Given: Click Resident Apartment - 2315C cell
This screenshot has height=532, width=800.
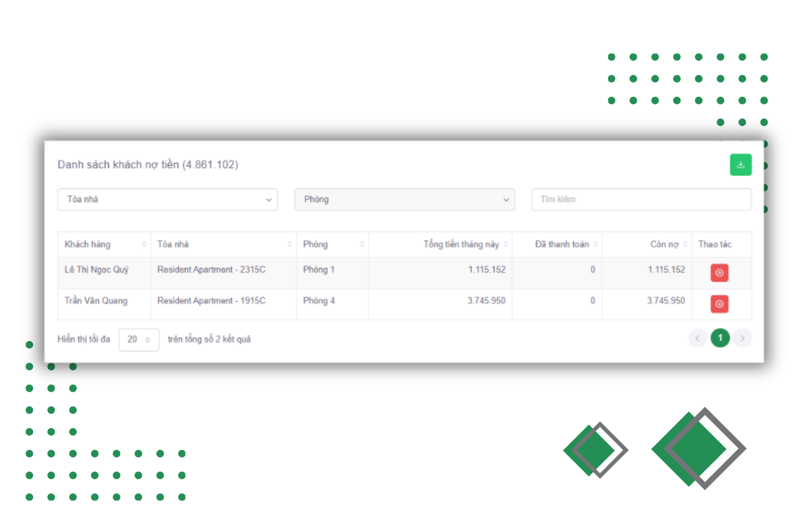Looking at the screenshot, I should point(211,270).
